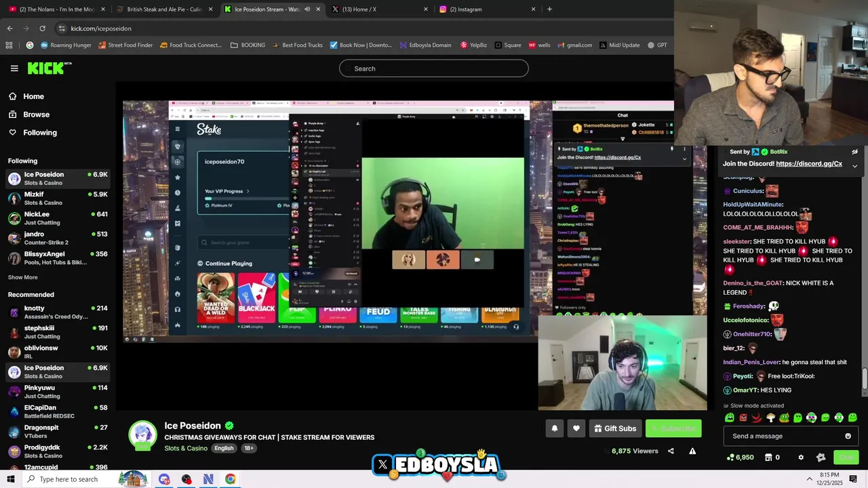Collapse the pinned message chevron
The image size is (868, 488).
pyautogui.click(x=854, y=165)
